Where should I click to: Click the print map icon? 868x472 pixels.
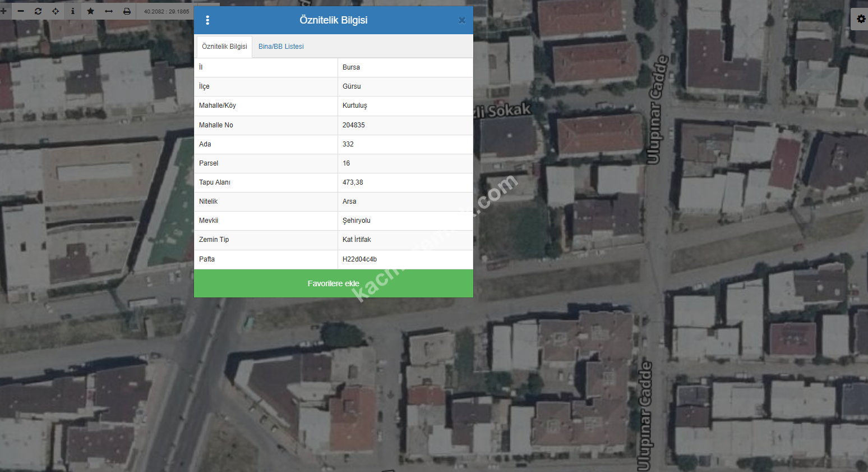click(127, 11)
